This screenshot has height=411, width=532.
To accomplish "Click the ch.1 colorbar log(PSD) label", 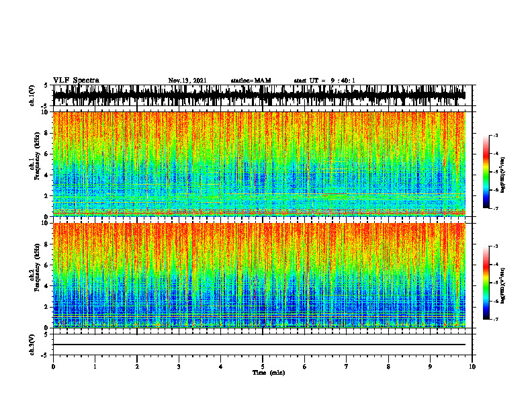I will (503, 175).
